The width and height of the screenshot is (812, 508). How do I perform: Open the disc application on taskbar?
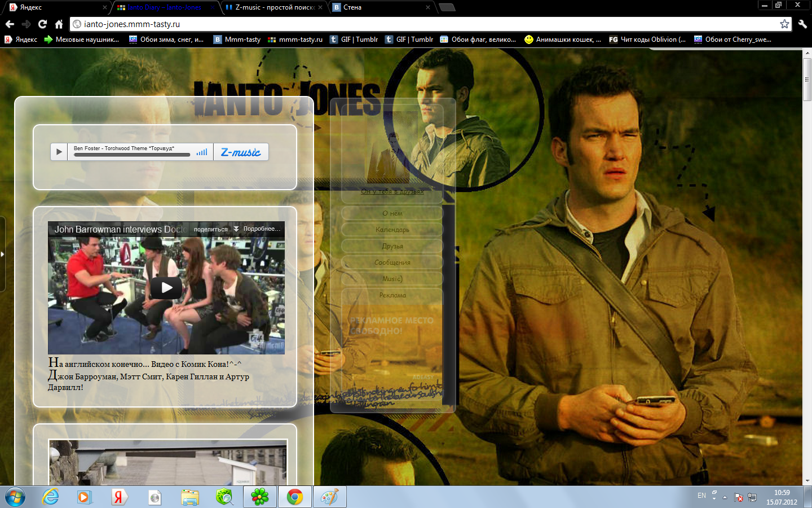coord(155,497)
